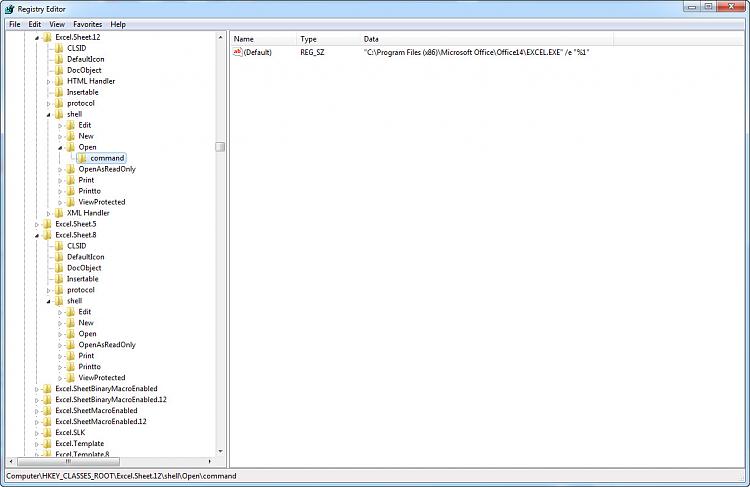Click the Excel.Sheet.12 folder icon
Viewport: 750px width, 487px height.
click(x=47, y=37)
